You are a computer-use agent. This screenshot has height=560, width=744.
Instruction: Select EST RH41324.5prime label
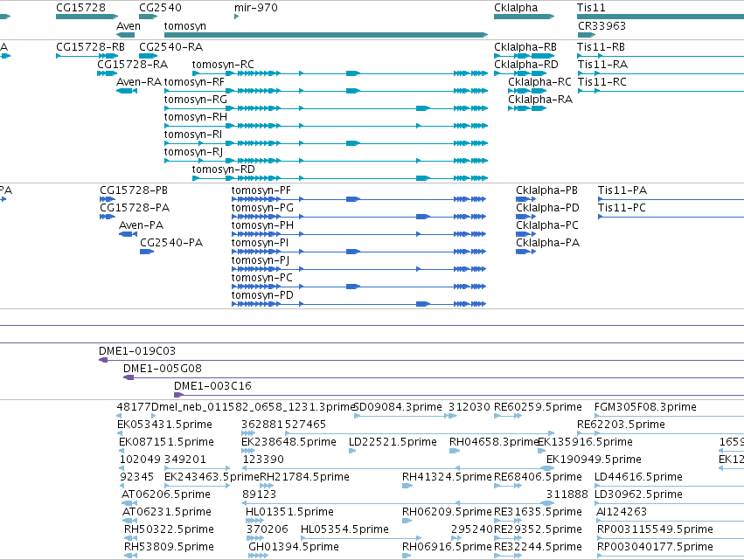(447, 478)
